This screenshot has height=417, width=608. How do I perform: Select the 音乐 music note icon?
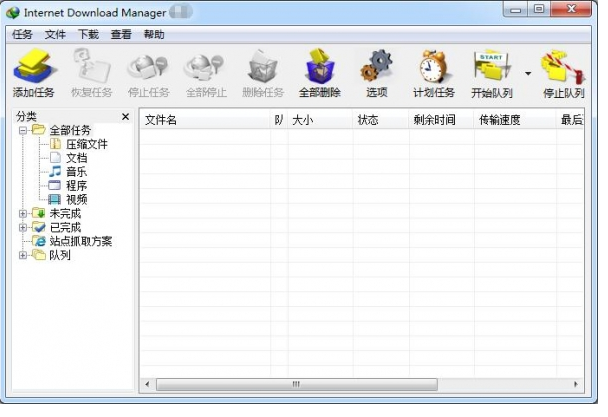(55, 171)
